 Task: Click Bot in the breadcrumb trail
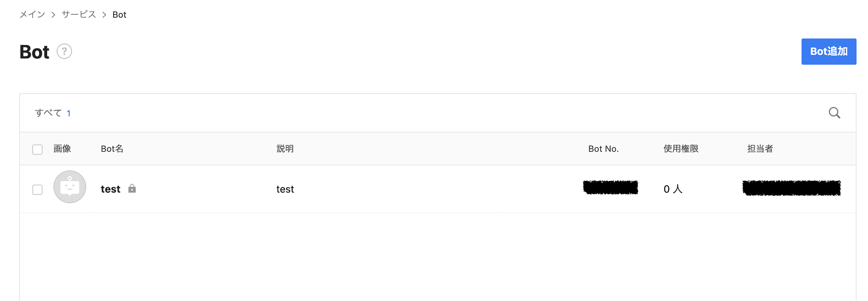pyautogui.click(x=119, y=14)
